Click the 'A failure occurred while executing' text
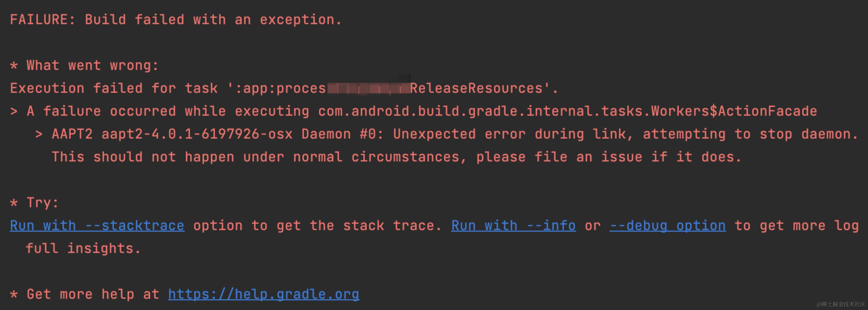Screen dimensions: 868x310 click(x=168, y=111)
